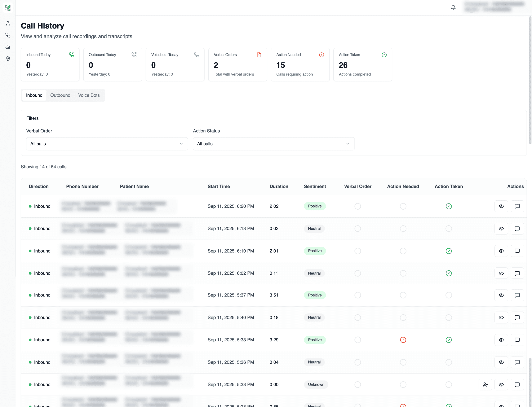Viewport: 532px width, 407px height.
Task: Click the Duration column header
Action: (279, 186)
